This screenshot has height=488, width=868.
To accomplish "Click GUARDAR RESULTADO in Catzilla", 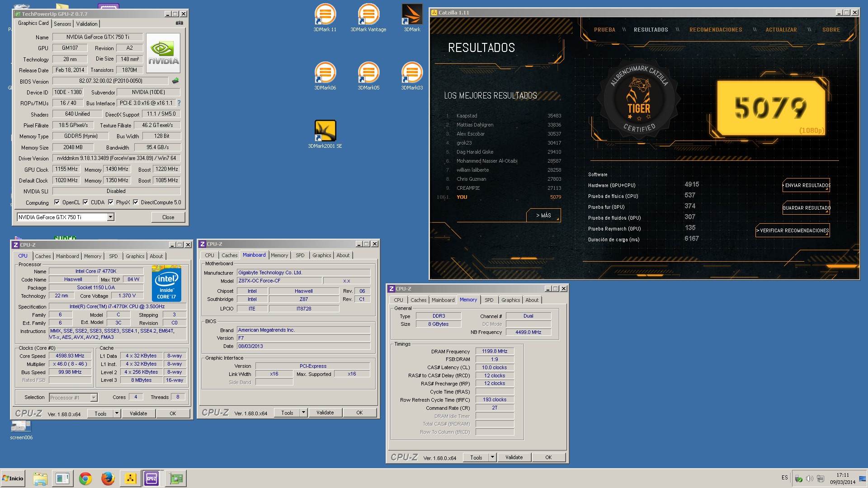I will pos(807,208).
